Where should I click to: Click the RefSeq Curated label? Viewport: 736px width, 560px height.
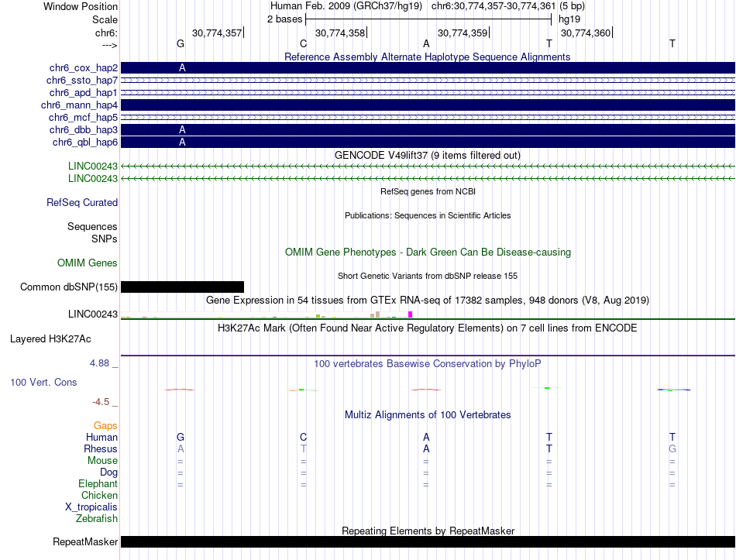tap(82, 202)
